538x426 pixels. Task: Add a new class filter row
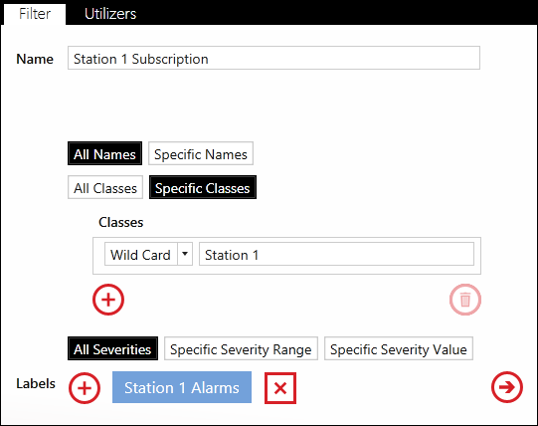pos(108,299)
